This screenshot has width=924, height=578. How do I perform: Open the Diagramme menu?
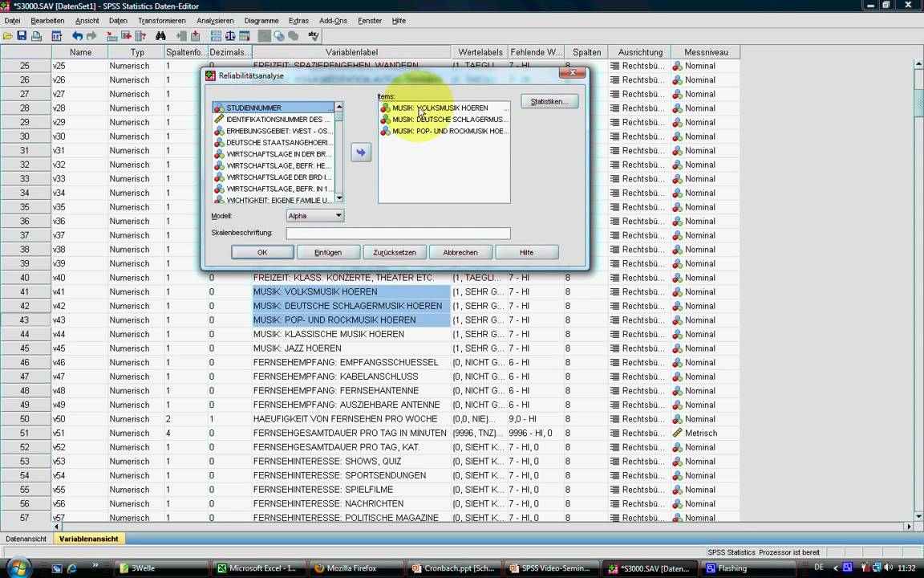pos(261,21)
